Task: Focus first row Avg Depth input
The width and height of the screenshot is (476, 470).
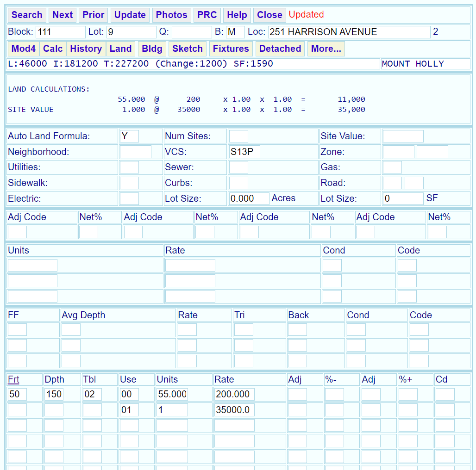Action: [x=71, y=330]
